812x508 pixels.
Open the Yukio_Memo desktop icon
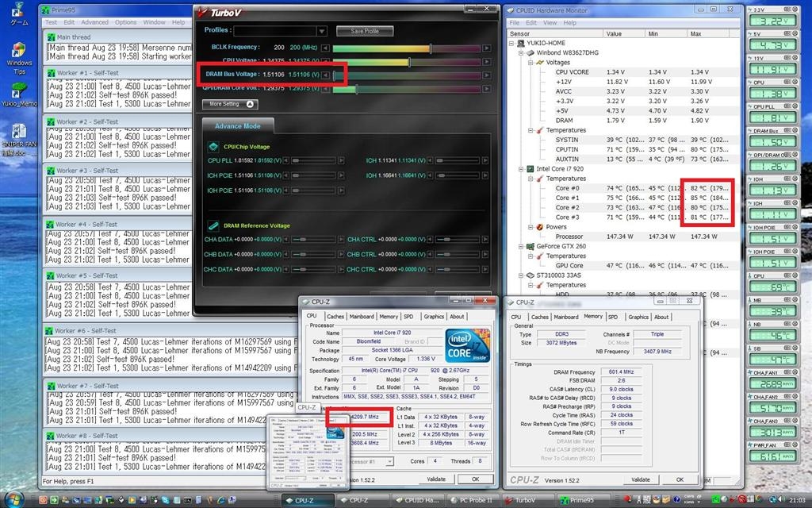pyautogui.click(x=19, y=94)
